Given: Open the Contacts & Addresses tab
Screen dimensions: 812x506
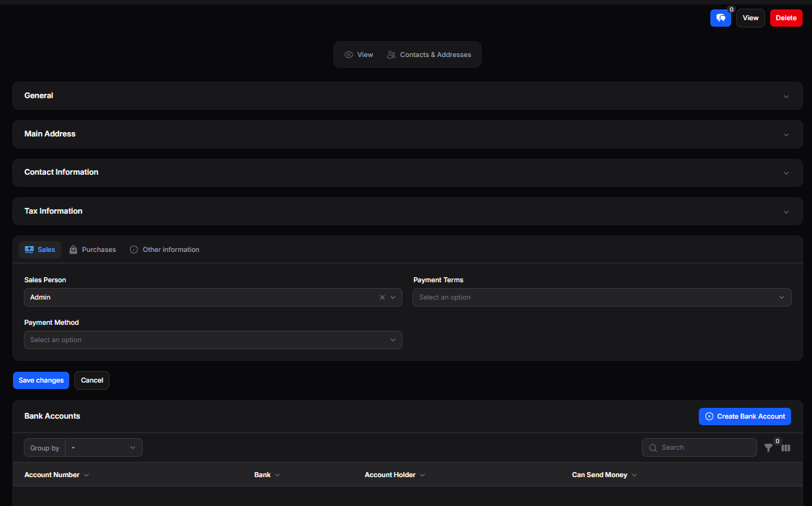Looking at the screenshot, I should point(429,55).
